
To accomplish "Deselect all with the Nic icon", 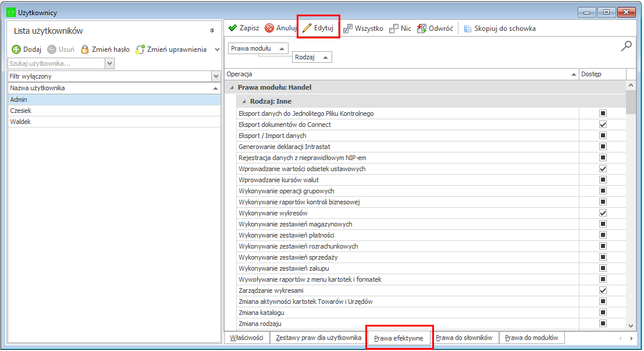I will (x=394, y=28).
